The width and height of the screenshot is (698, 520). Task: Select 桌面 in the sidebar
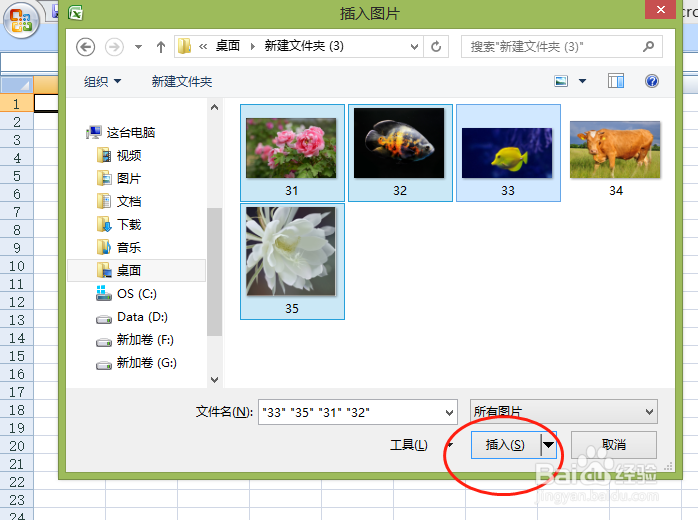pyautogui.click(x=137, y=270)
